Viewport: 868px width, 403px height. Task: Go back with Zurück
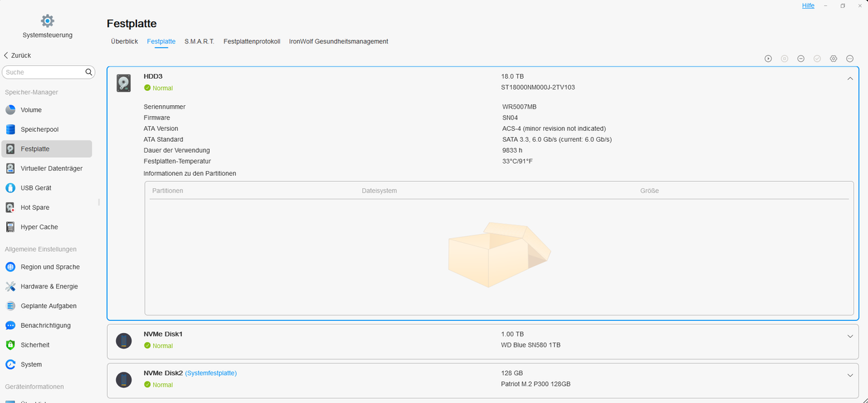(18, 56)
